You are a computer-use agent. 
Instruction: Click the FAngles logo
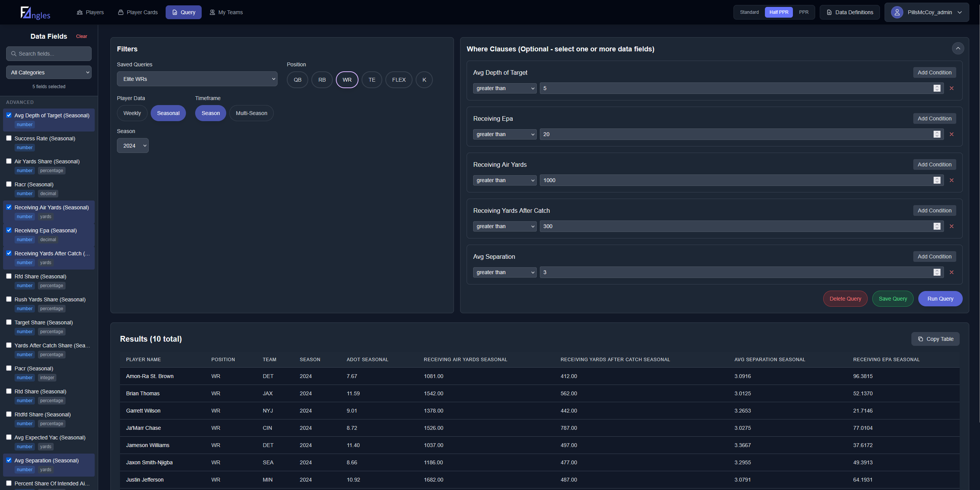(35, 13)
